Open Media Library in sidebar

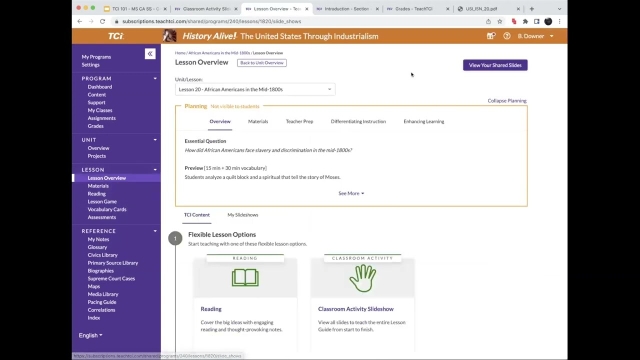(x=103, y=294)
